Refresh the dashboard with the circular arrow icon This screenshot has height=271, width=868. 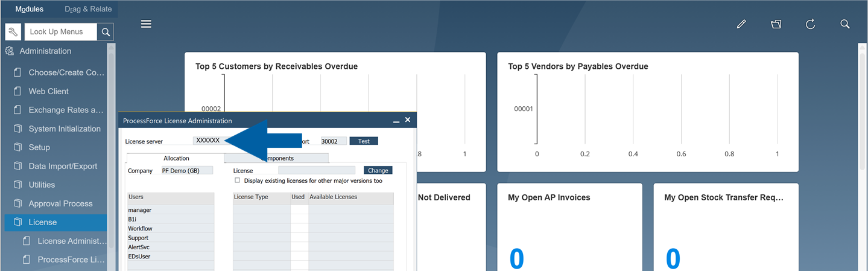810,24
